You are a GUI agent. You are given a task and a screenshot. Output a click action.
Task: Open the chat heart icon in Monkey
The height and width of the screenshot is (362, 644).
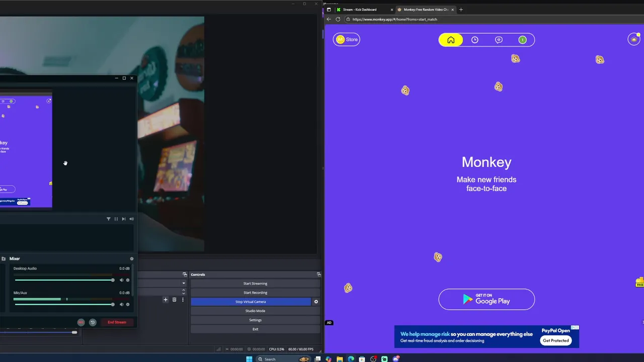tap(499, 40)
